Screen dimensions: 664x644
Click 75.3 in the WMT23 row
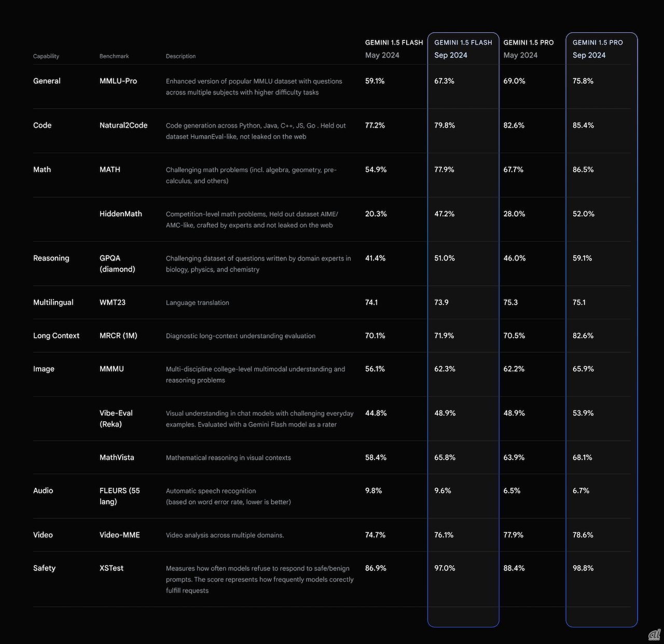pos(510,302)
